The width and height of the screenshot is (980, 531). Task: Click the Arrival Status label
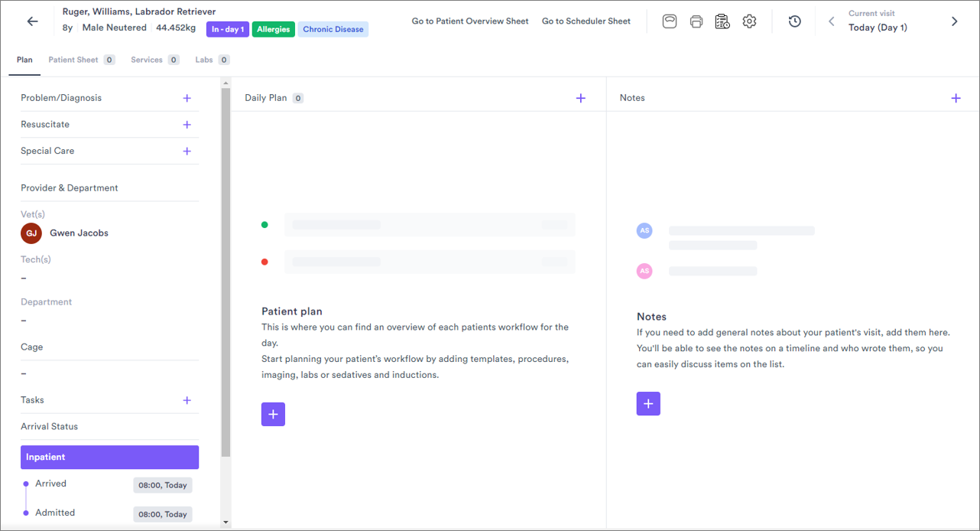tap(50, 427)
